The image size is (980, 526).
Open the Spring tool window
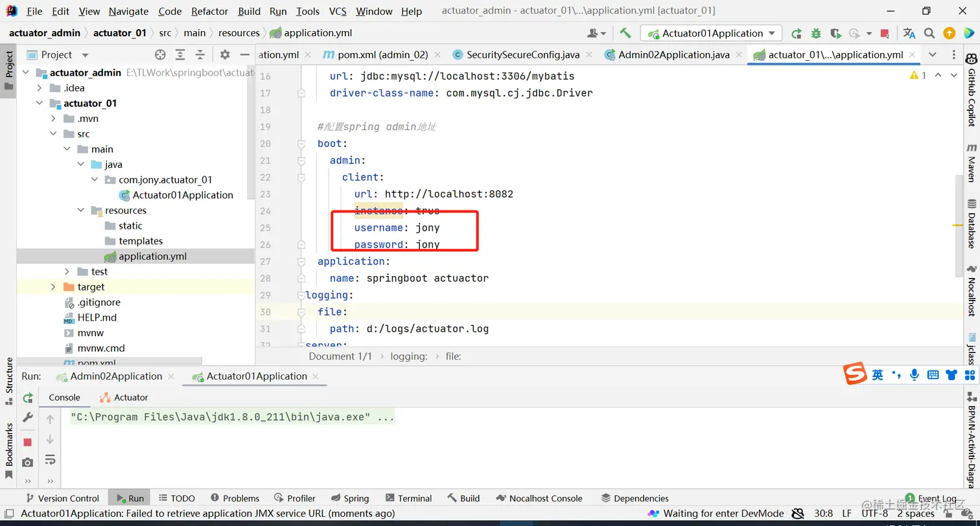click(349, 498)
